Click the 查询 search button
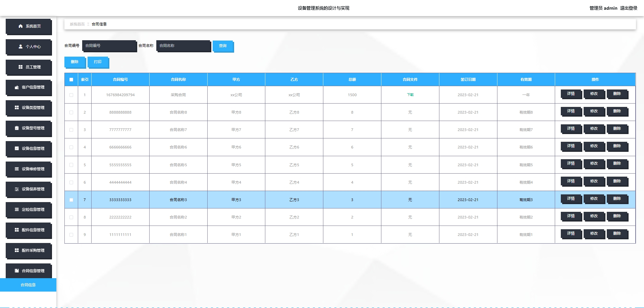Screen dimensions: 644x308 point(223,46)
